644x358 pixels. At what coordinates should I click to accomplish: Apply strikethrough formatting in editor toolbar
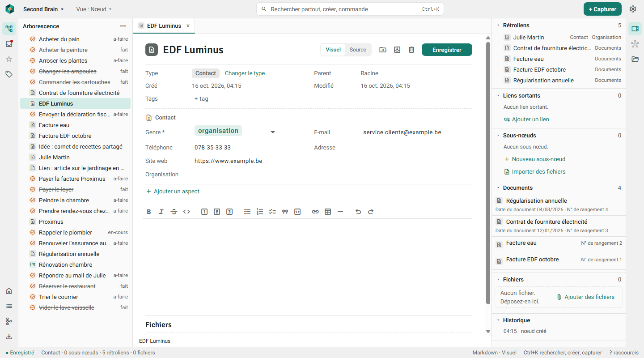(174, 212)
